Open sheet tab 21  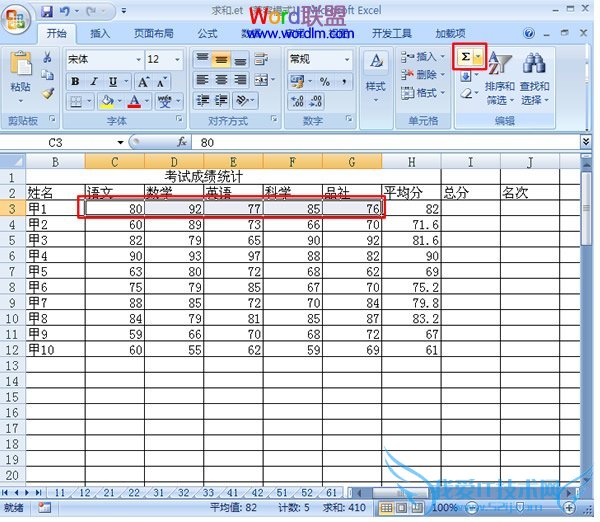pos(109,493)
